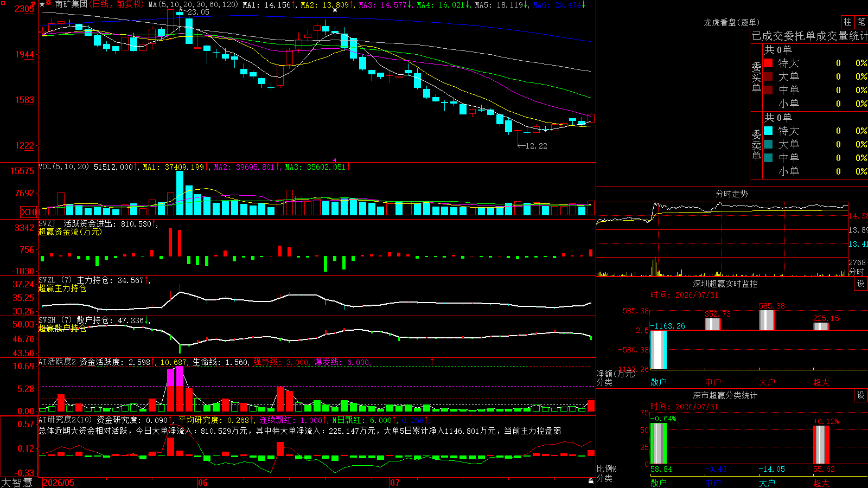The height and width of the screenshot is (488, 868).
Task: Click the 散户 bar in 深圳超赢实时监控
Action: tap(659, 350)
